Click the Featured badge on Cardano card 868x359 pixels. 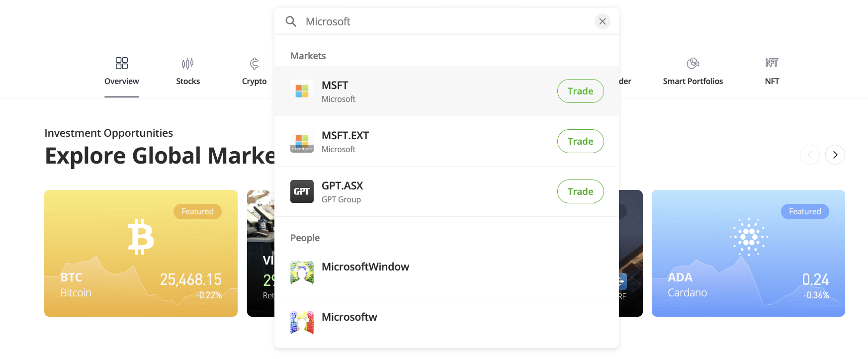coord(805,211)
